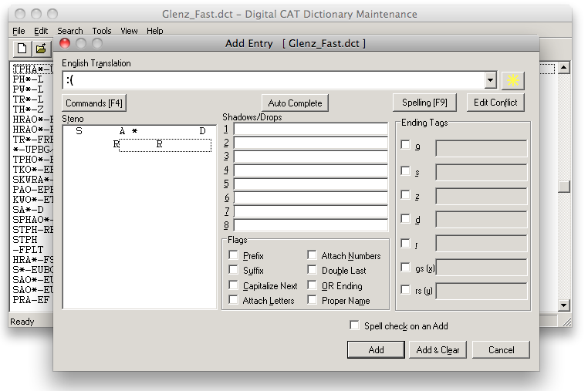Click the yellow asterisk button
This screenshot has height=391, width=588.
point(512,80)
